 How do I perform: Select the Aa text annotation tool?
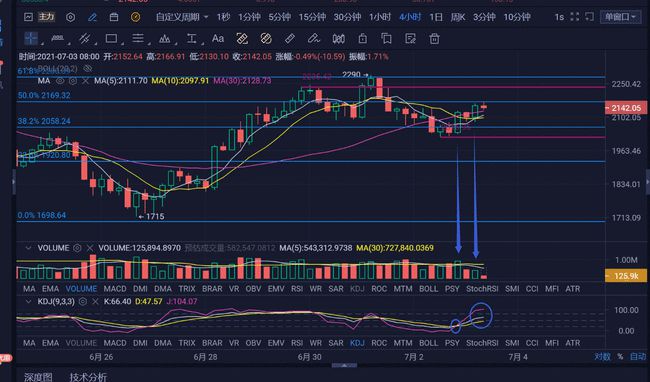pyautogui.click(x=218, y=39)
